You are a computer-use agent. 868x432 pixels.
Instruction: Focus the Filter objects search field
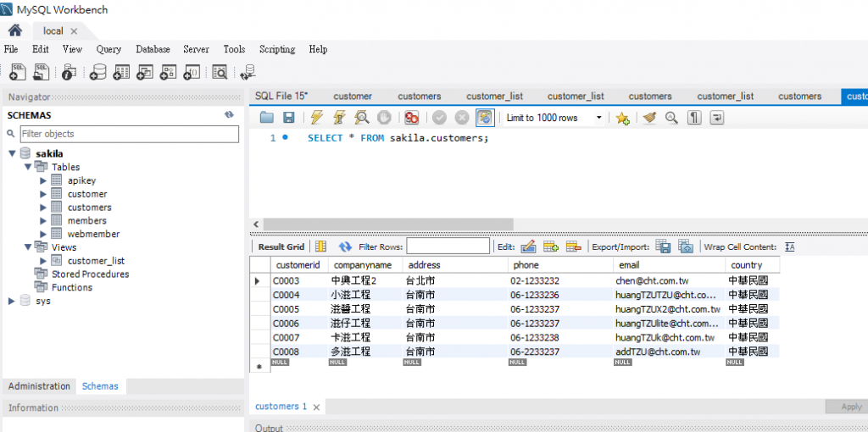[130, 134]
